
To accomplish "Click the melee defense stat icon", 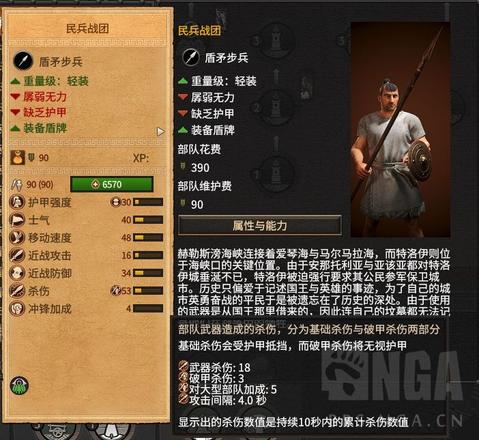I will click(16, 273).
